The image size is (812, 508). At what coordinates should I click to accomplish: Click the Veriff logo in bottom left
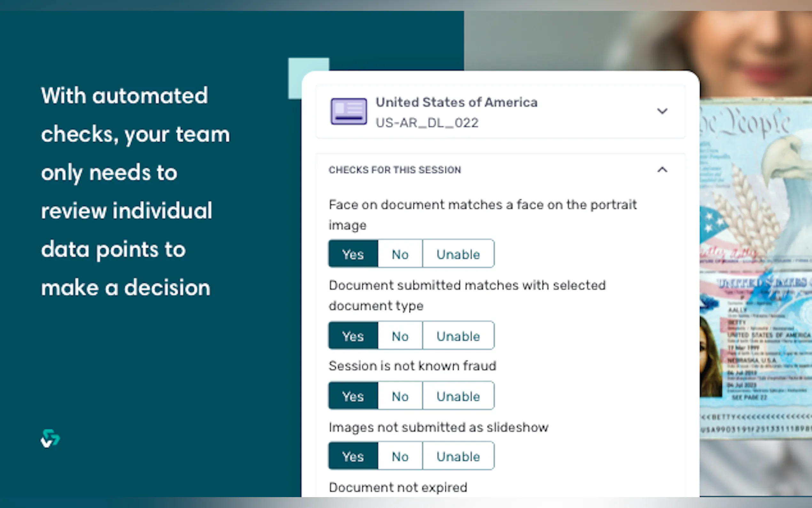[50, 438]
